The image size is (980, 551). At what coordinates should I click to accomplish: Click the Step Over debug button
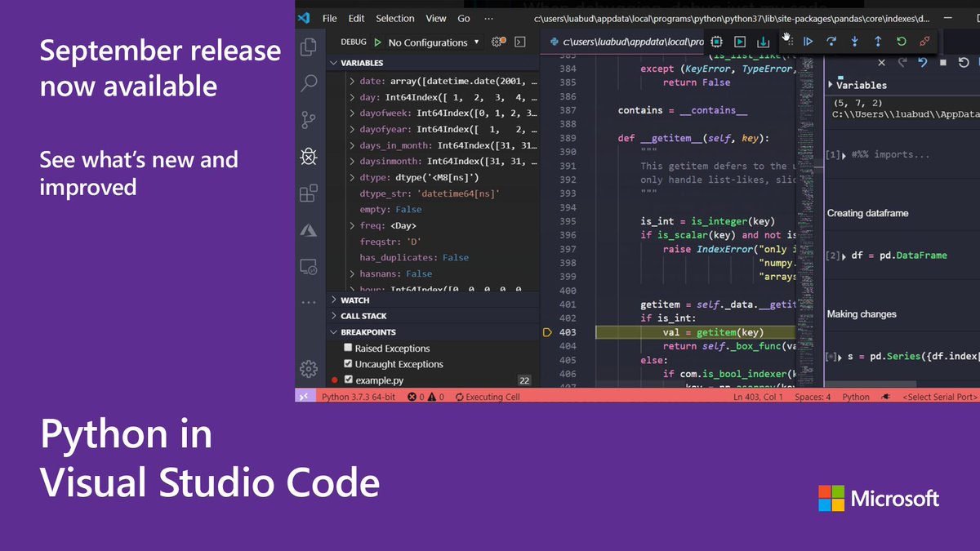[x=831, y=41]
